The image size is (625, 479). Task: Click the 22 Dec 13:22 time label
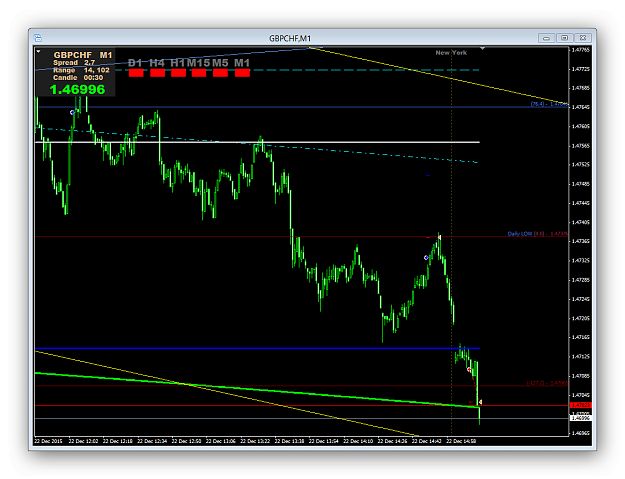pyautogui.click(x=255, y=441)
